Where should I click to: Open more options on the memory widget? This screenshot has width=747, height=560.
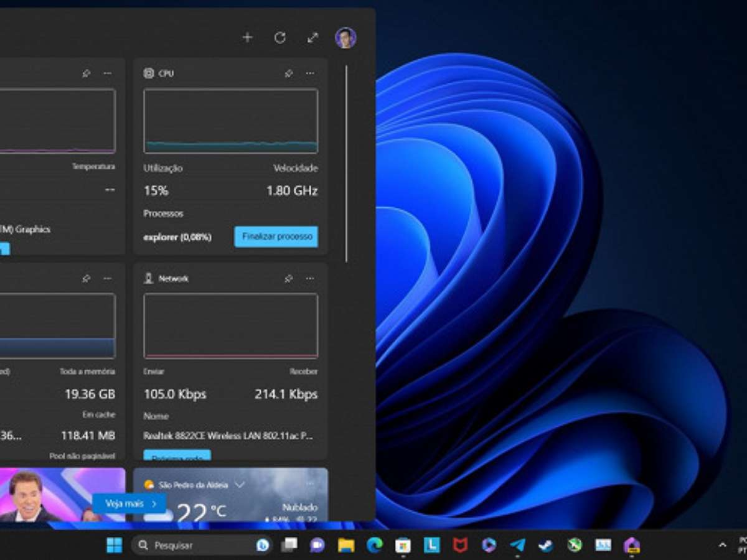point(108,279)
